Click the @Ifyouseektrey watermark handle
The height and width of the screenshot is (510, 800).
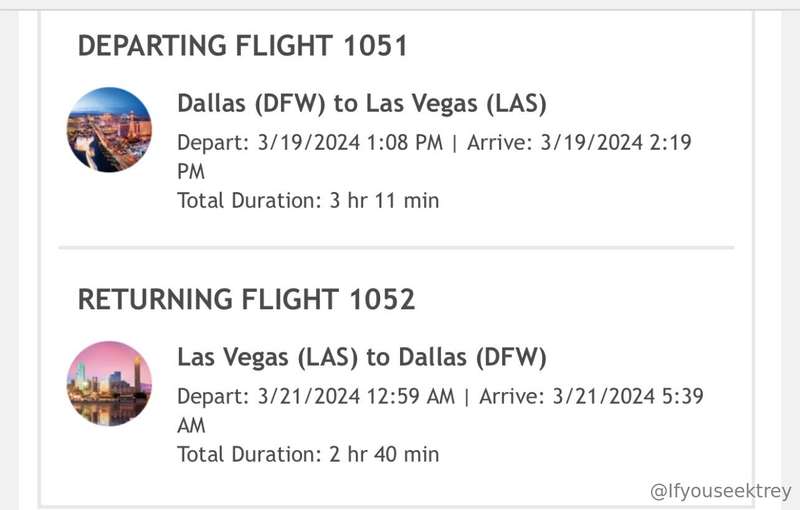(720, 492)
